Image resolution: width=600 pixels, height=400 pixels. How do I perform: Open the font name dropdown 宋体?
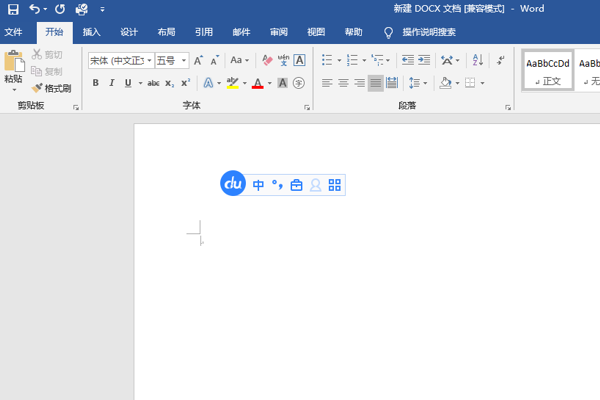coord(149,60)
